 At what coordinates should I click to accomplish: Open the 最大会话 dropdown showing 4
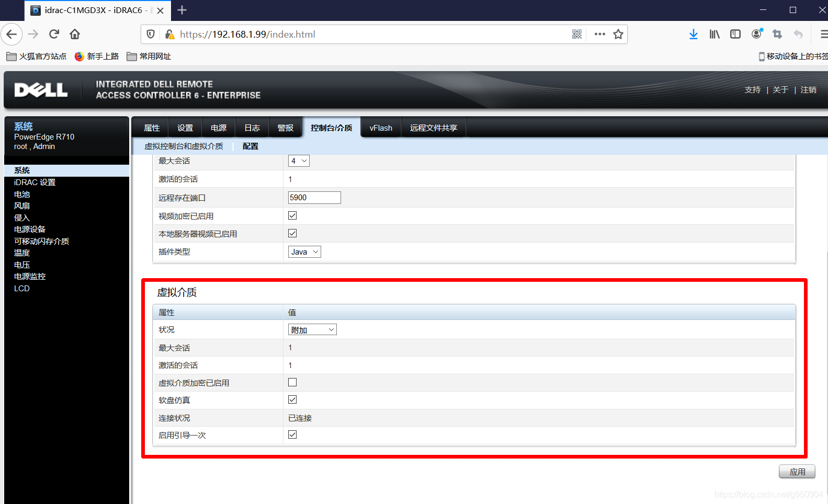coord(299,161)
